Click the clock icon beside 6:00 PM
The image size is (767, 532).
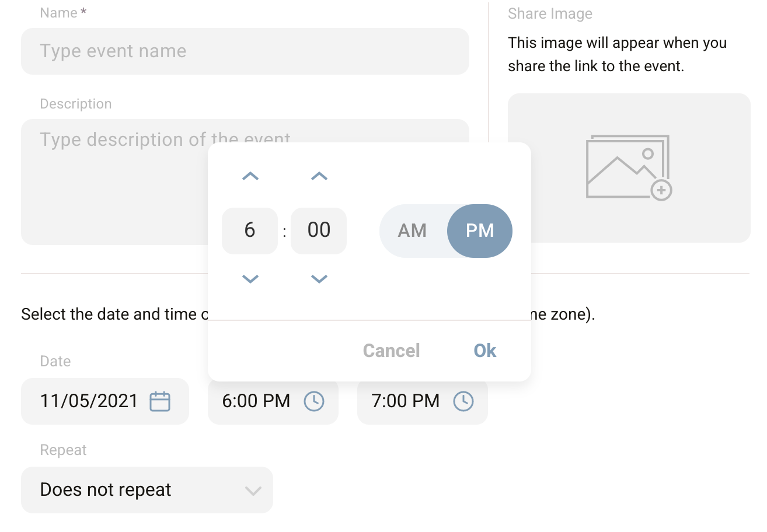[x=314, y=401]
